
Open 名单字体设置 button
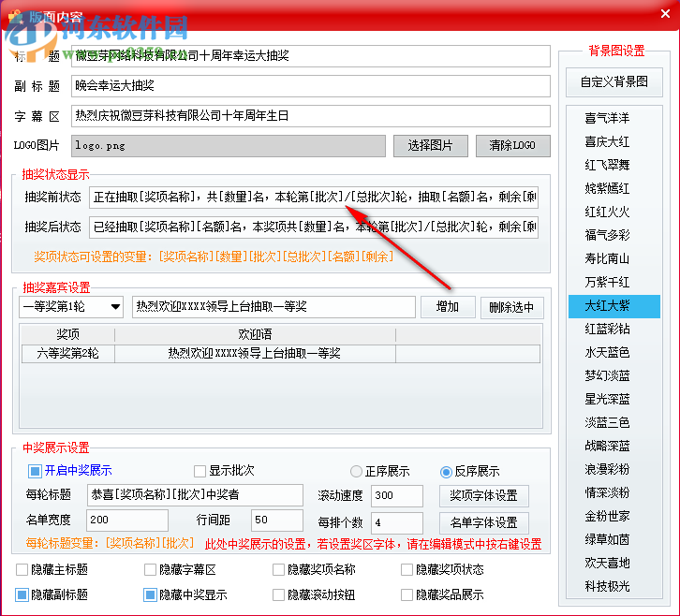(483, 522)
